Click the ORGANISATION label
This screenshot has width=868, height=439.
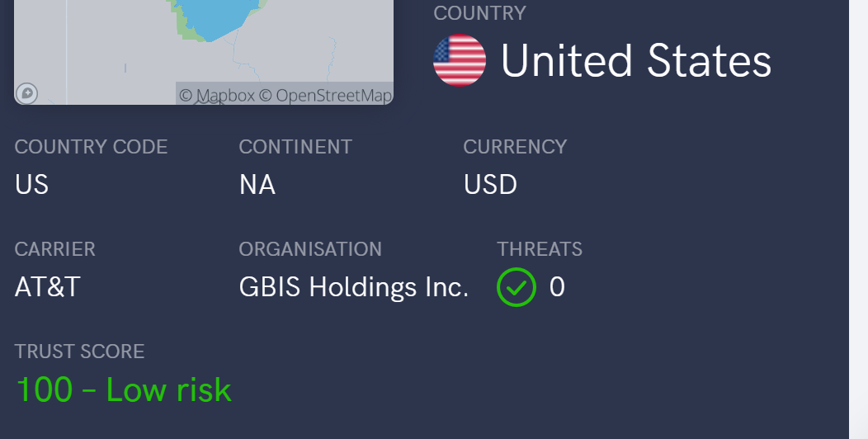pyautogui.click(x=310, y=249)
